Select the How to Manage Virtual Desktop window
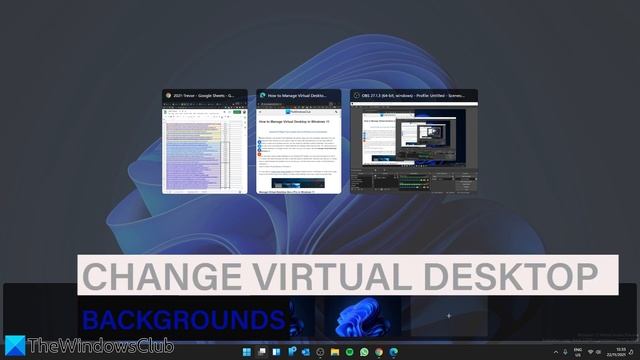The width and height of the screenshot is (640, 360). (299, 142)
